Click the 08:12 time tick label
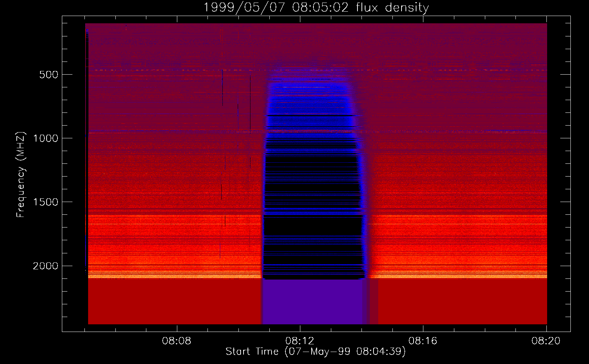This screenshot has width=589, height=364. 300,341
